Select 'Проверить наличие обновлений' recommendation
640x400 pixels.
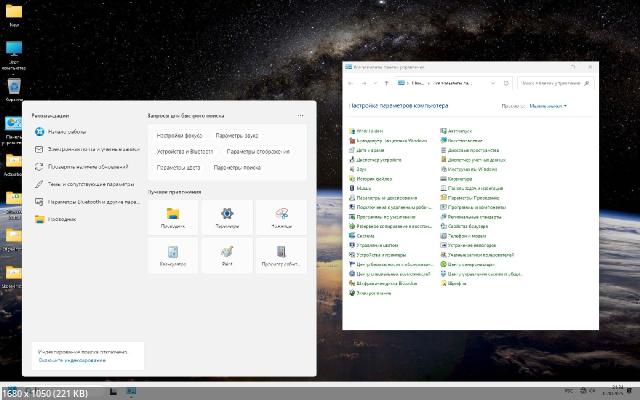(x=87, y=166)
